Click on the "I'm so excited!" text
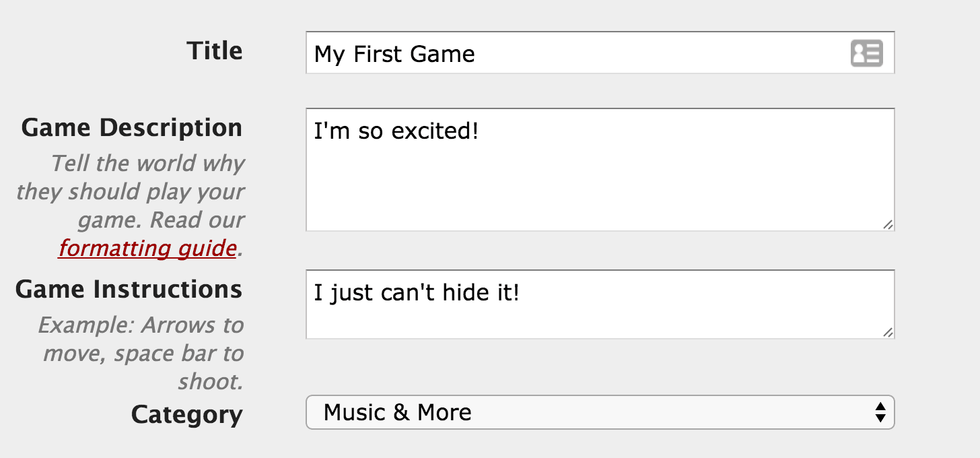 click(x=396, y=131)
